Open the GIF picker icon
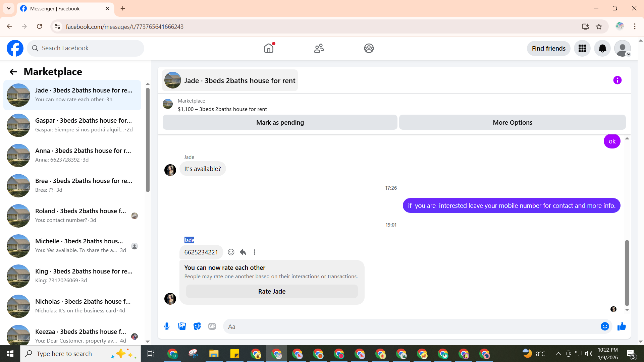The image size is (644, 362). (x=212, y=326)
